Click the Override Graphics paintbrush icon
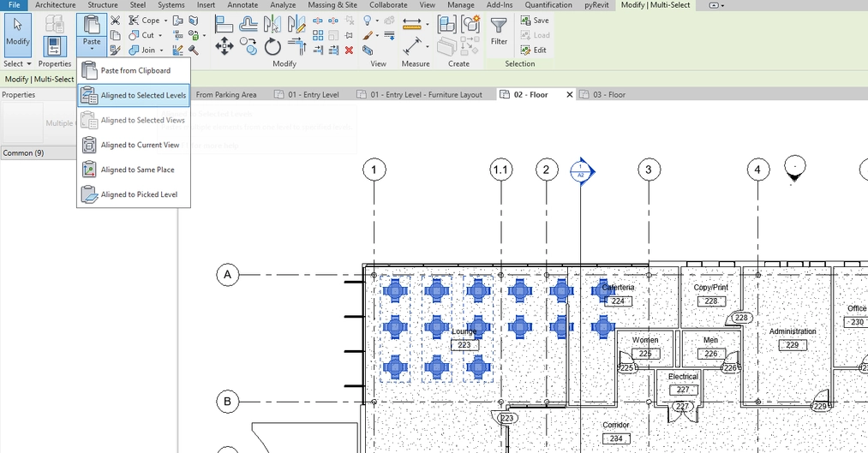The width and height of the screenshot is (868, 453). tap(368, 35)
